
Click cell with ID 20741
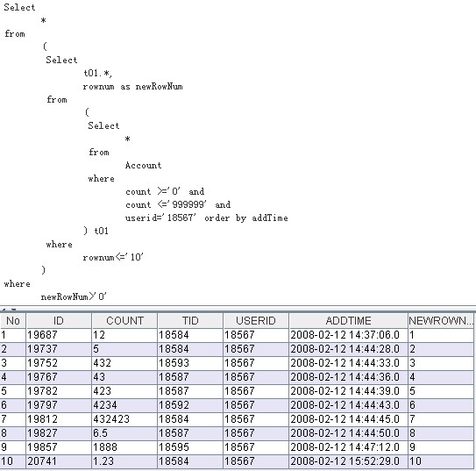(59, 461)
